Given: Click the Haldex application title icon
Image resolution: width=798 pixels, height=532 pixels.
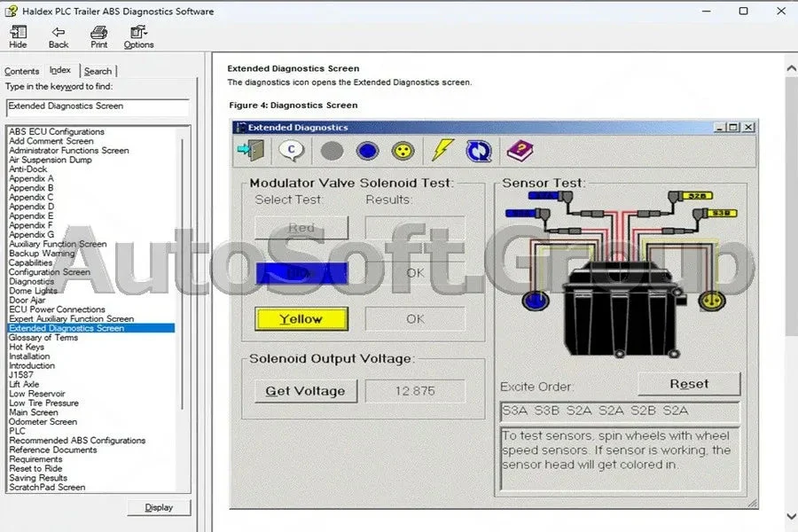Looking at the screenshot, I should click(12, 11).
